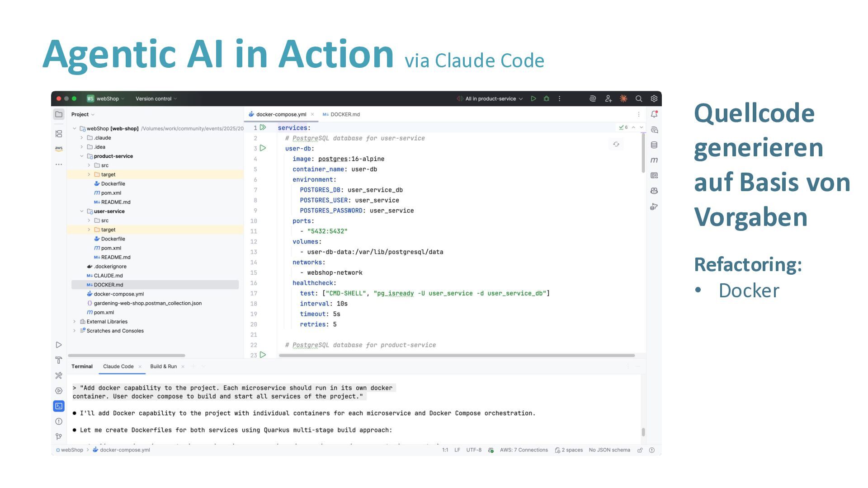The height and width of the screenshot is (488, 868).
Task: Switch to DOCKER.md editor tab
Action: point(344,114)
